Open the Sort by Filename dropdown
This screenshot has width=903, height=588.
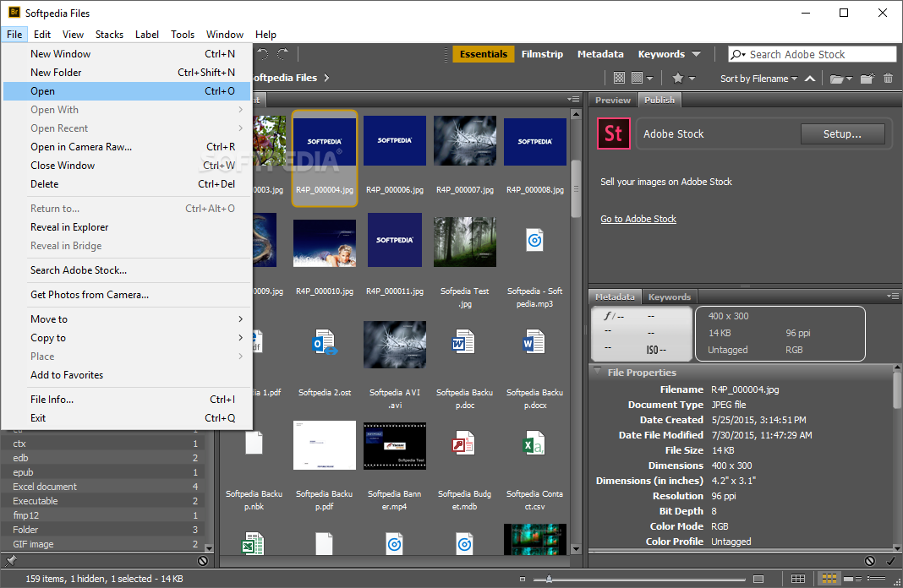coord(758,79)
